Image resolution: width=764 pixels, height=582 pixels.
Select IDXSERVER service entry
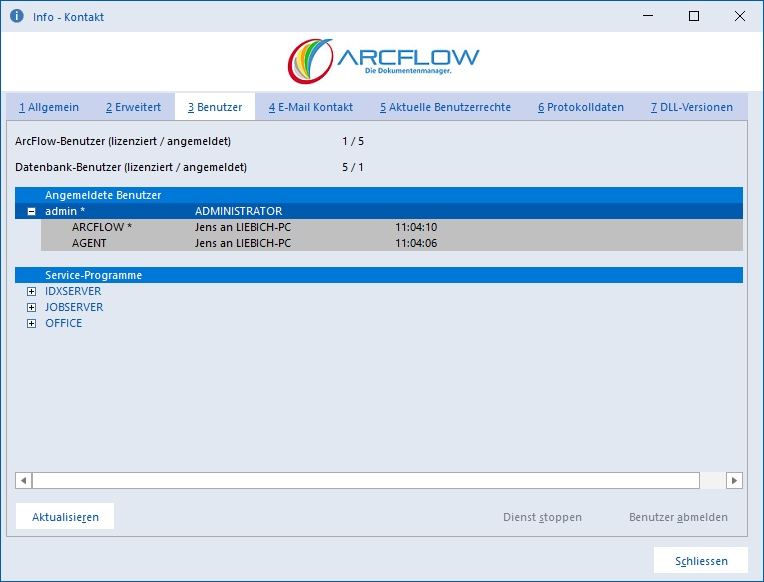click(x=73, y=291)
